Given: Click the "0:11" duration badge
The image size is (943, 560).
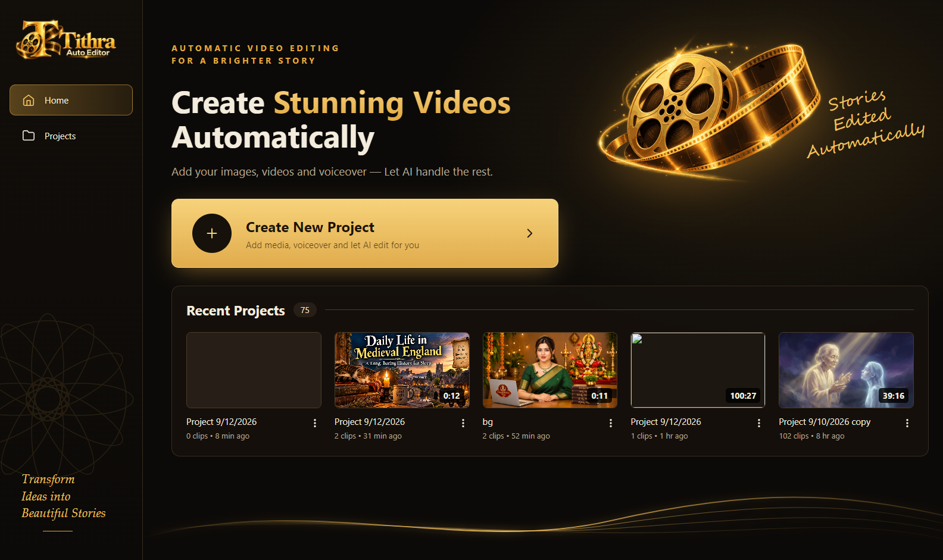Looking at the screenshot, I should [599, 396].
